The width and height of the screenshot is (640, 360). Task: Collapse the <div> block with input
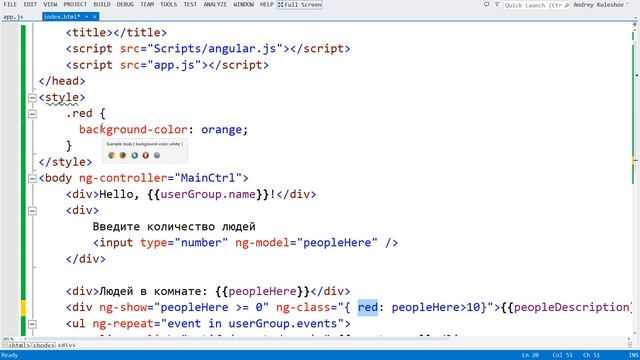(x=32, y=211)
